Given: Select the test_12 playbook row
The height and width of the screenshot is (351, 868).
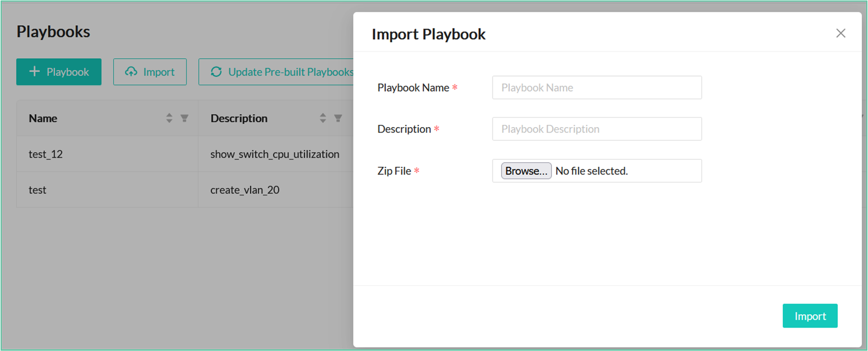Looking at the screenshot, I should [x=46, y=154].
